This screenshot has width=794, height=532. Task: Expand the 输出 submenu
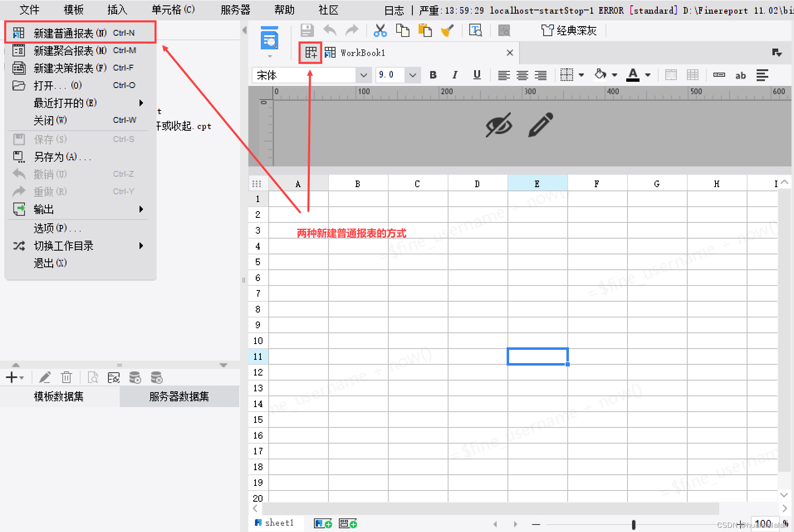pos(81,209)
